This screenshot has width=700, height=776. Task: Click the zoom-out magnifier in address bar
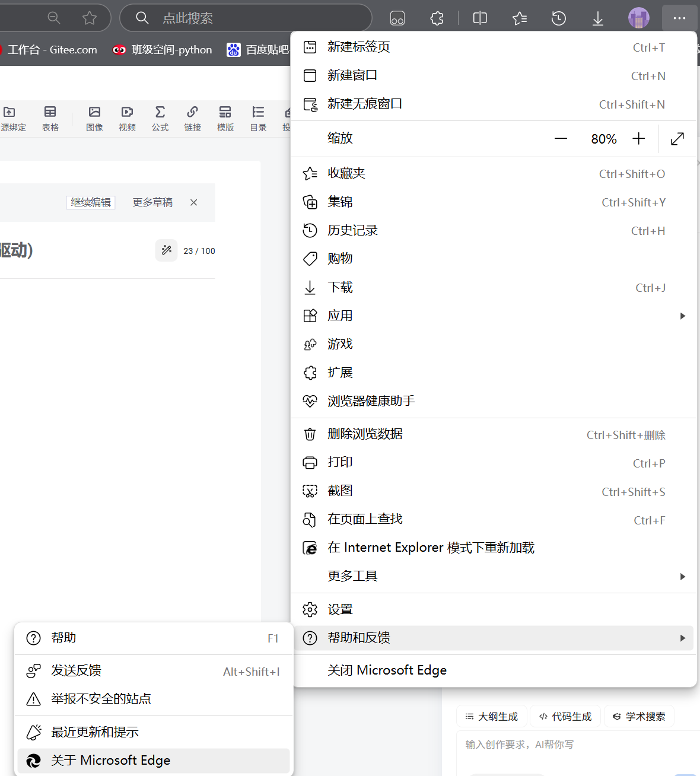point(54,18)
